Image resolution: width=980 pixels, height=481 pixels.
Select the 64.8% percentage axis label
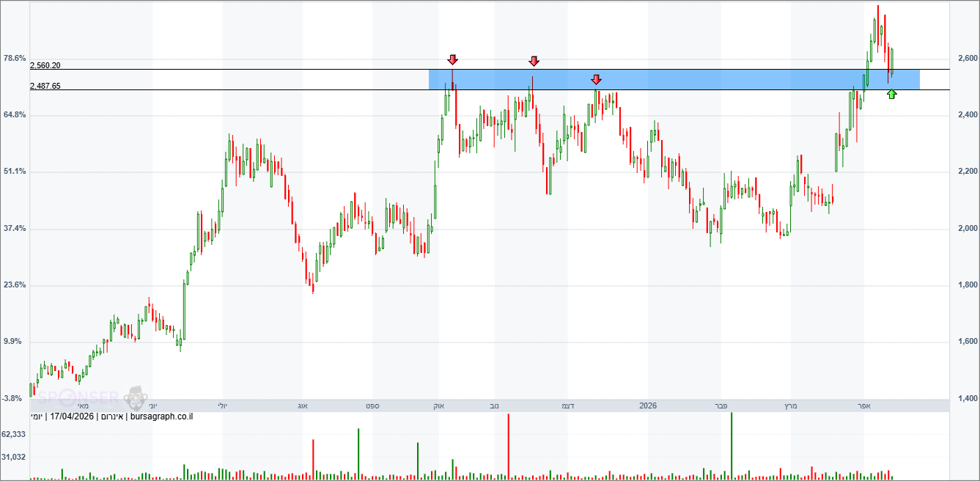click(x=15, y=114)
